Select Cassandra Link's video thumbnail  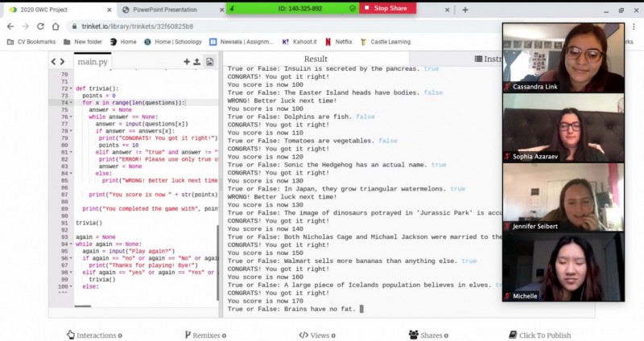563,56
